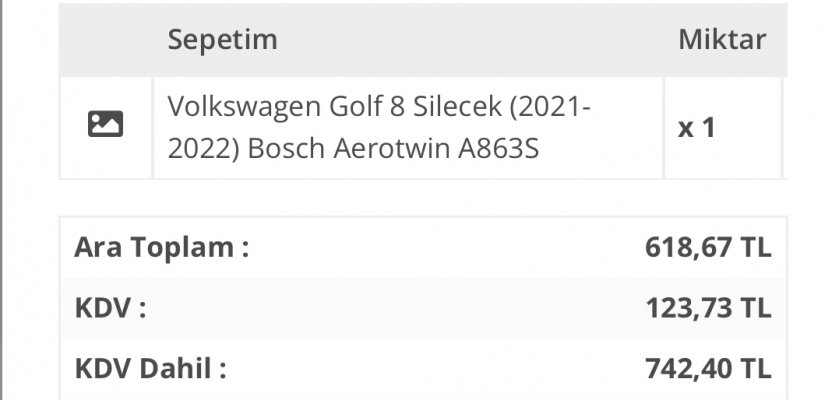Click the thumbnail cell beside the product name
The image size is (839, 400).
coord(106,127)
